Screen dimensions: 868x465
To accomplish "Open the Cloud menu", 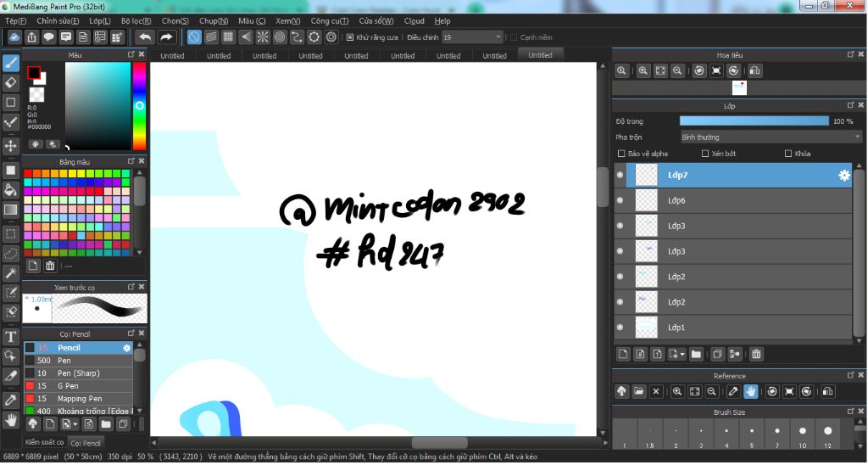I will point(414,20).
